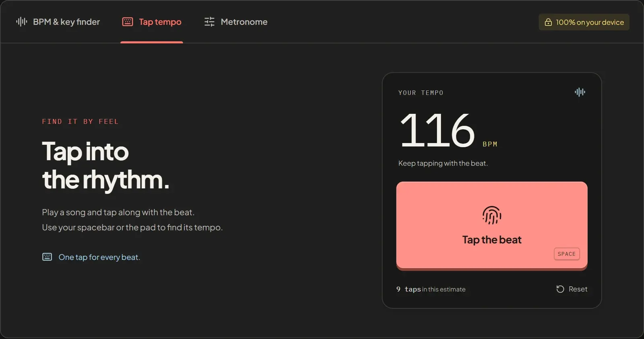
Task: Click the "Keep tapping with the beat." message
Action: pyautogui.click(x=443, y=163)
